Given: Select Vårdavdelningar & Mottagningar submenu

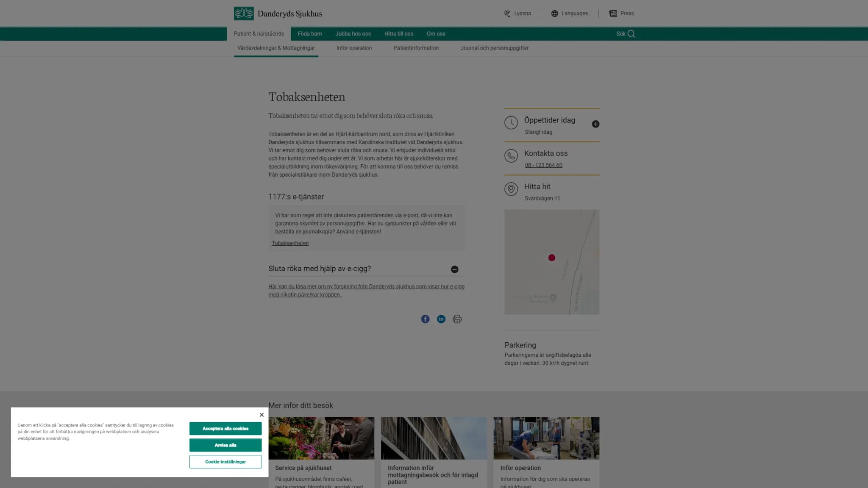Looking at the screenshot, I should click(x=276, y=48).
